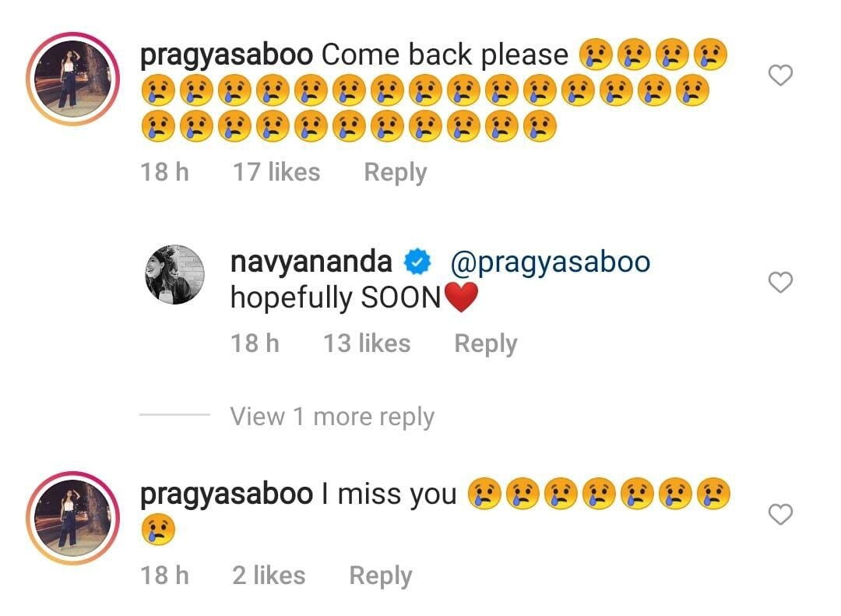View the 17 likes on first comment
Viewport: 841px width, 616px height.
pyautogui.click(x=276, y=172)
